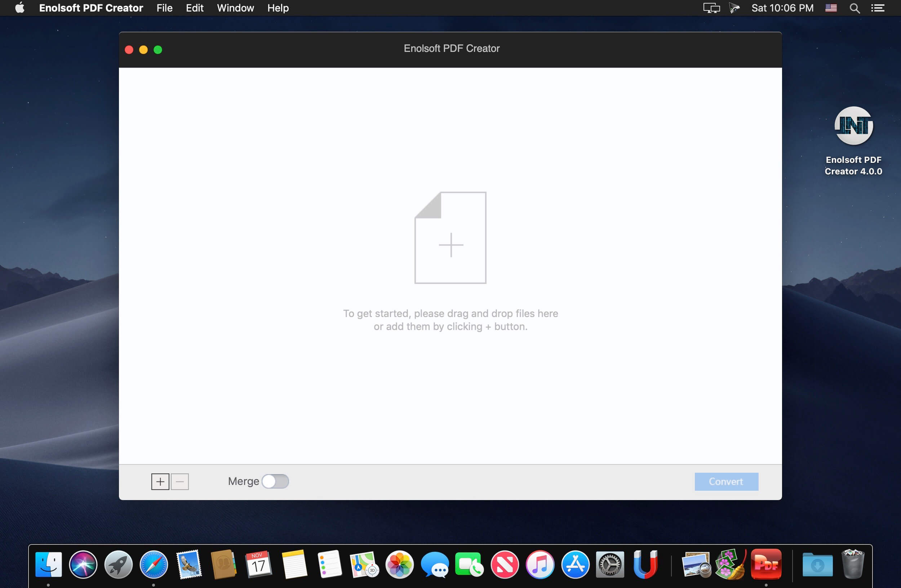Toggle the Merge switch on
This screenshot has width=901, height=588.
click(x=275, y=481)
